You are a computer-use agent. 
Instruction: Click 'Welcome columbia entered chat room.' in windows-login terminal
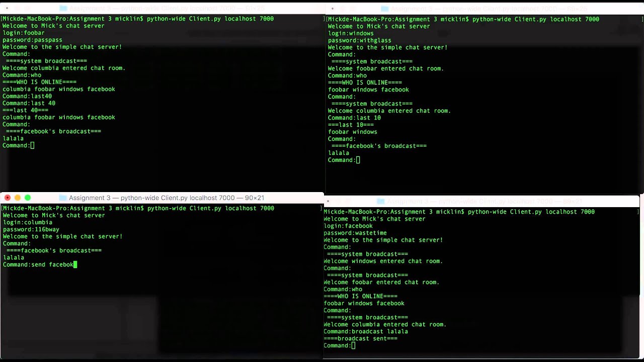(389, 111)
